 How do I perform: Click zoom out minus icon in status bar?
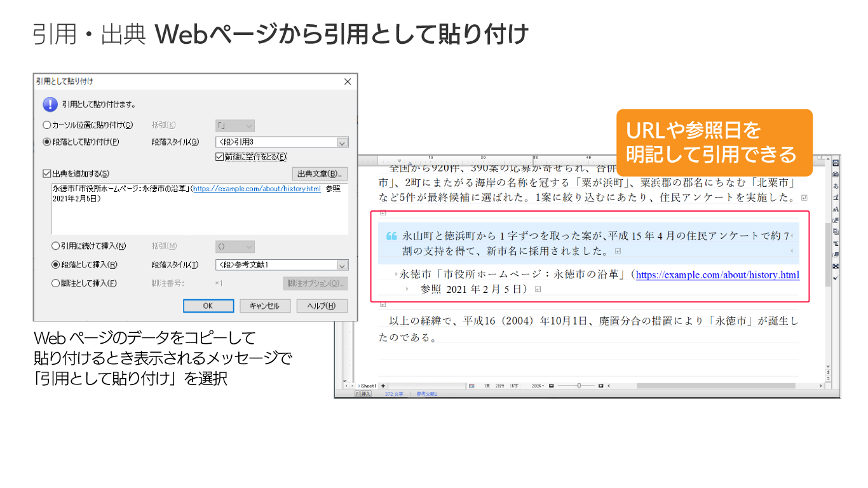552,386
